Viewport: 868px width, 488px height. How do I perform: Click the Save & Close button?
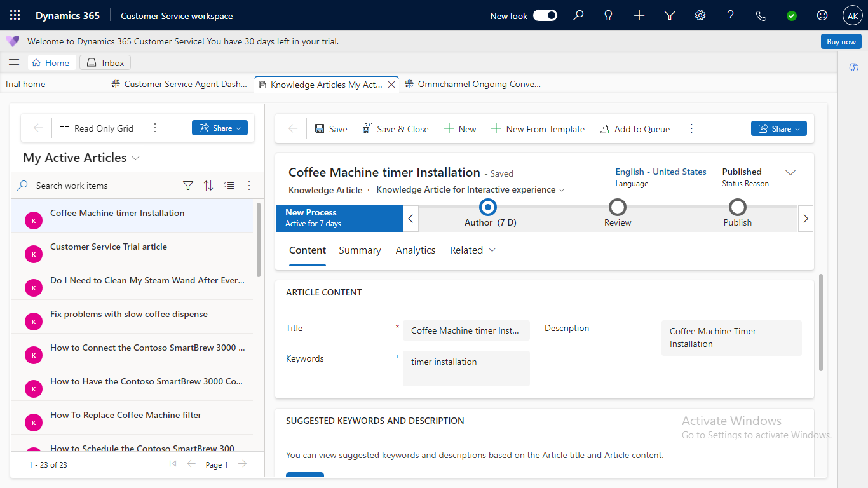396,129
